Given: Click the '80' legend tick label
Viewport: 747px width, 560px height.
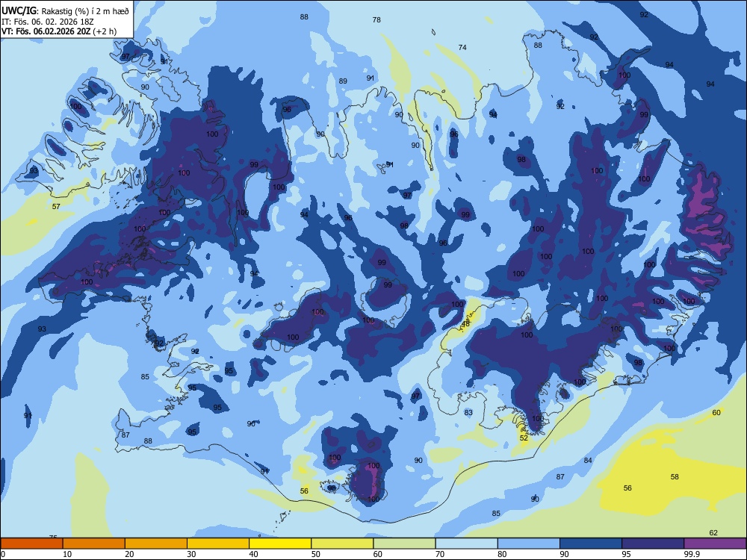Looking at the screenshot, I should (502, 554).
